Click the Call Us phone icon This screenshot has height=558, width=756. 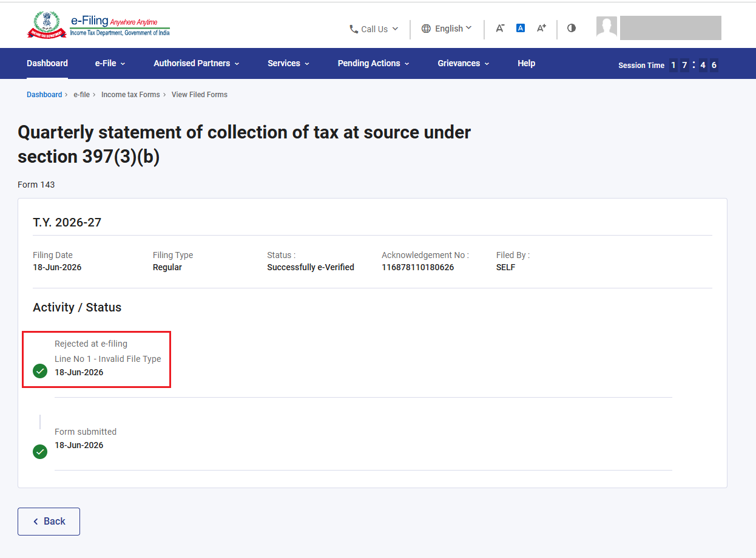tap(354, 29)
